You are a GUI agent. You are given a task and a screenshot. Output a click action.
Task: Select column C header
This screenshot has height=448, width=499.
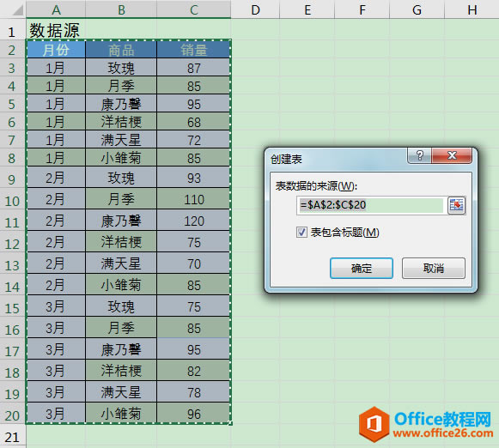pos(194,9)
